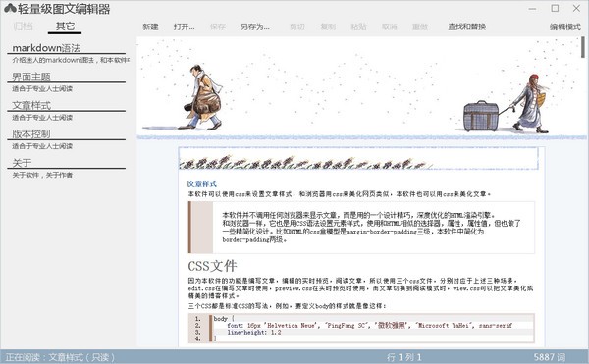The width and height of the screenshot is (589, 364).
Task: Open 查找和替换 find and replace
Action: click(467, 26)
